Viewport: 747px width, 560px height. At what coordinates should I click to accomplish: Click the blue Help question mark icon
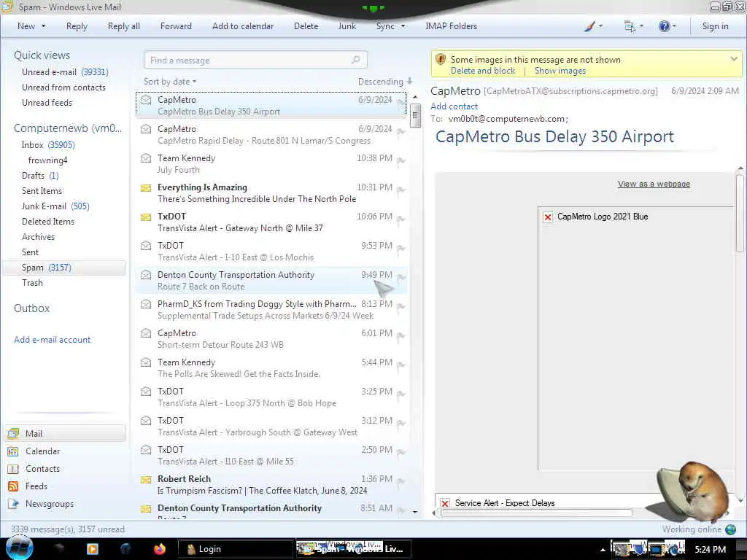[664, 26]
